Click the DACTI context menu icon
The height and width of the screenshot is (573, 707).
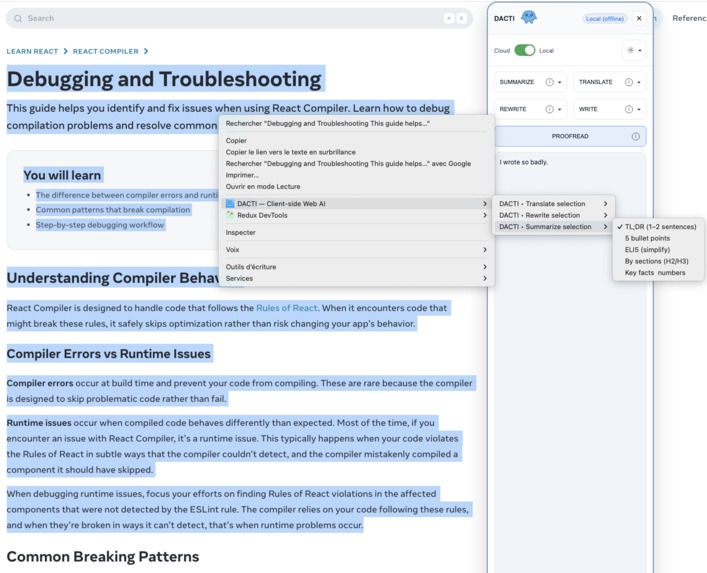(230, 204)
